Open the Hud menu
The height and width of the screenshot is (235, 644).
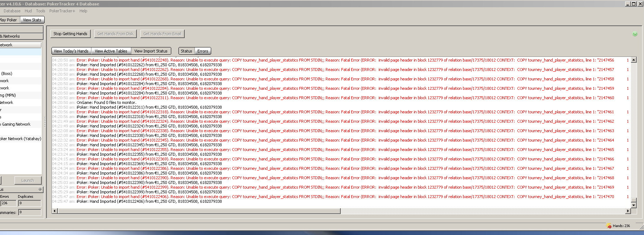(x=28, y=11)
